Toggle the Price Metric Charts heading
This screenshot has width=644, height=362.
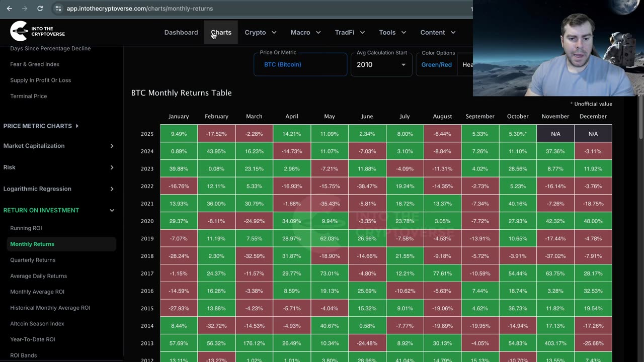[41, 126]
